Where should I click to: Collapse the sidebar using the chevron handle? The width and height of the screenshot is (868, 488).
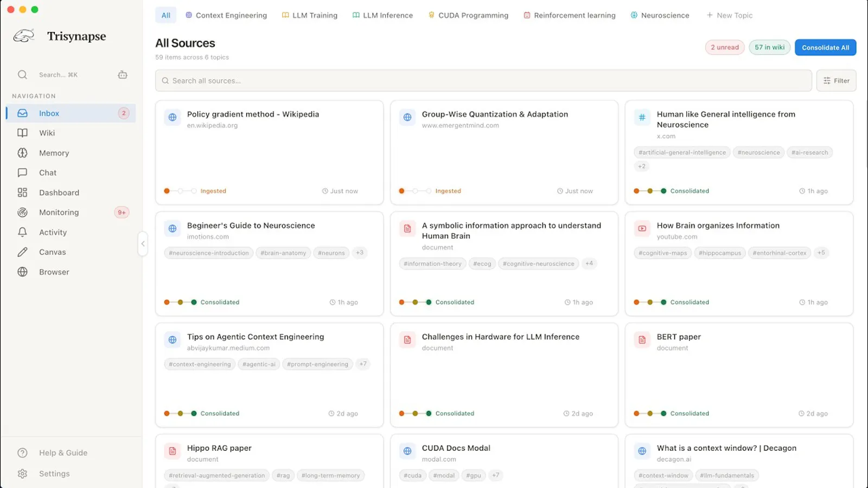coord(143,244)
